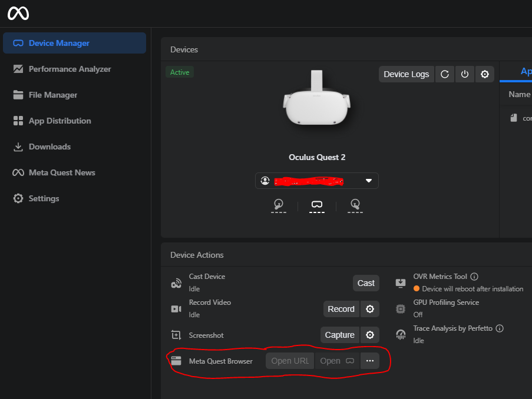This screenshot has width=532, height=399.
Task: Click the Meta logo in header
Action: pos(18,14)
